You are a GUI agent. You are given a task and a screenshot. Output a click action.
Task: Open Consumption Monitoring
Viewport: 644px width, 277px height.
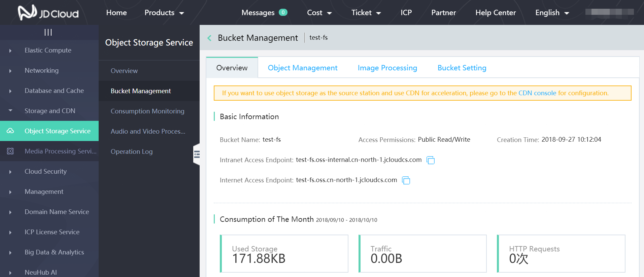point(149,111)
